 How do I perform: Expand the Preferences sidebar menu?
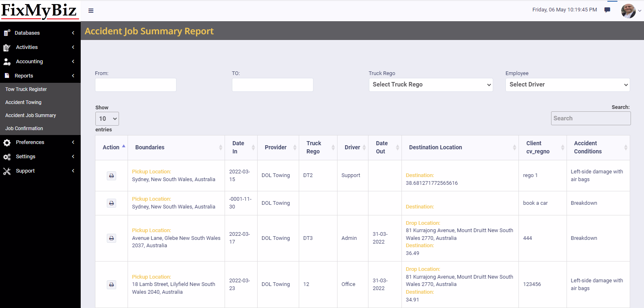[x=30, y=142]
